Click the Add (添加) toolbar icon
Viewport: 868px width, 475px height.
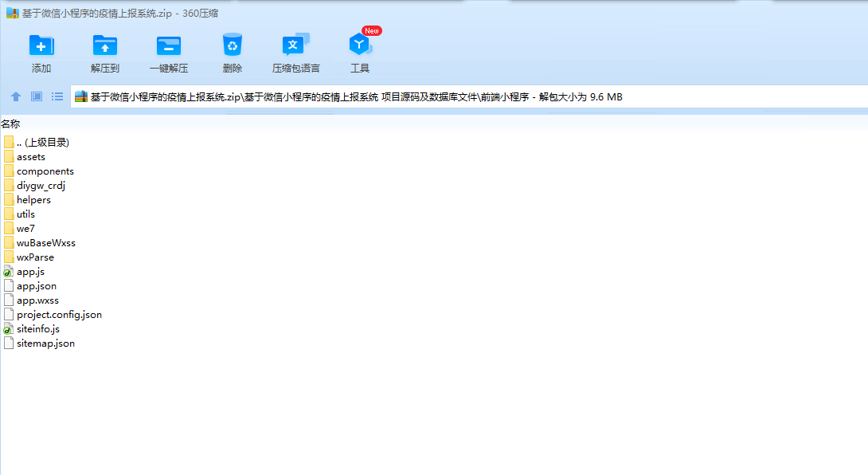pos(41,45)
